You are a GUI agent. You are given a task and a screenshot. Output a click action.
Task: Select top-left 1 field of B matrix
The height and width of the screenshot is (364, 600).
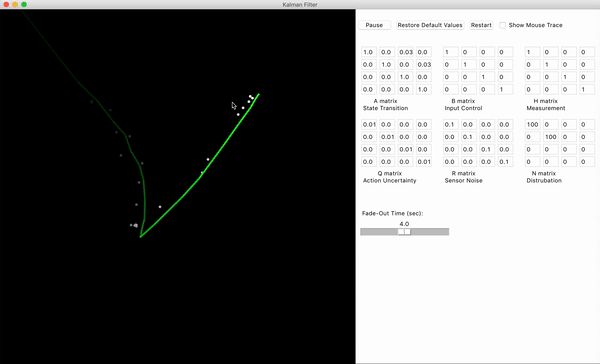click(450, 52)
